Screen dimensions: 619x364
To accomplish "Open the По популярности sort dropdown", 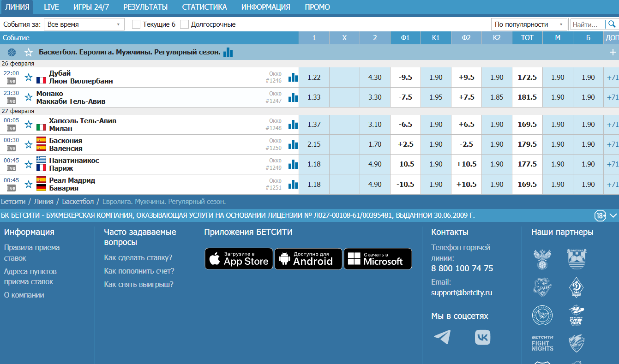I will coord(529,24).
